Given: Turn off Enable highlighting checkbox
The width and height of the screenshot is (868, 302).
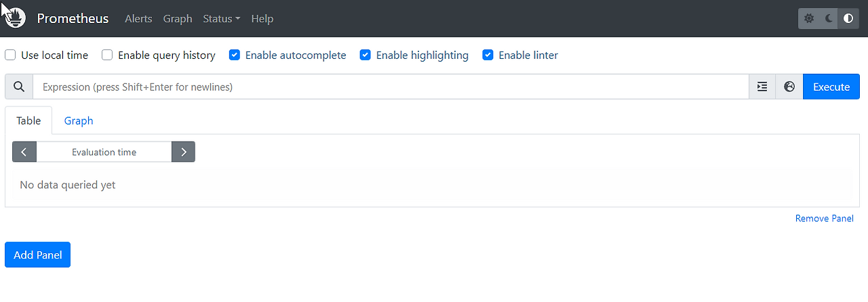Looking at the screenshot, I should pyautogui.click(x=366, y=56).
